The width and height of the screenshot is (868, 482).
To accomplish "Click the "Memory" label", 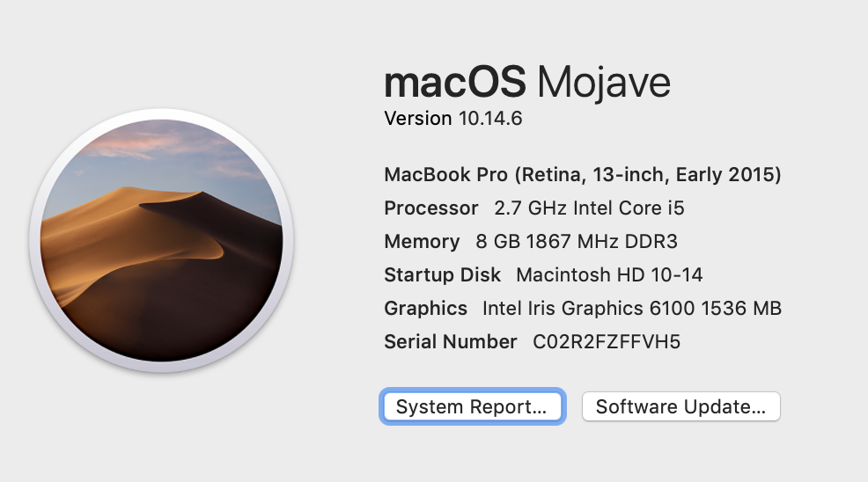I will (422, 242).
